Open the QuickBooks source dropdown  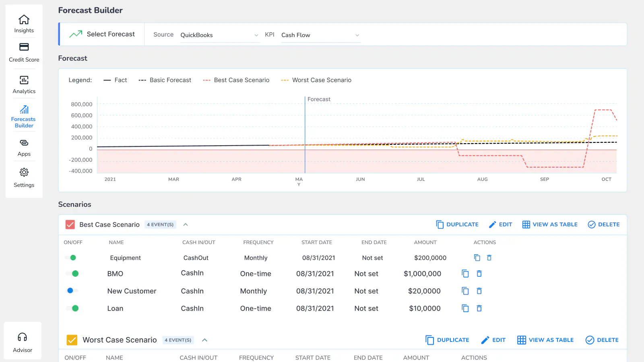pos(220,35)
